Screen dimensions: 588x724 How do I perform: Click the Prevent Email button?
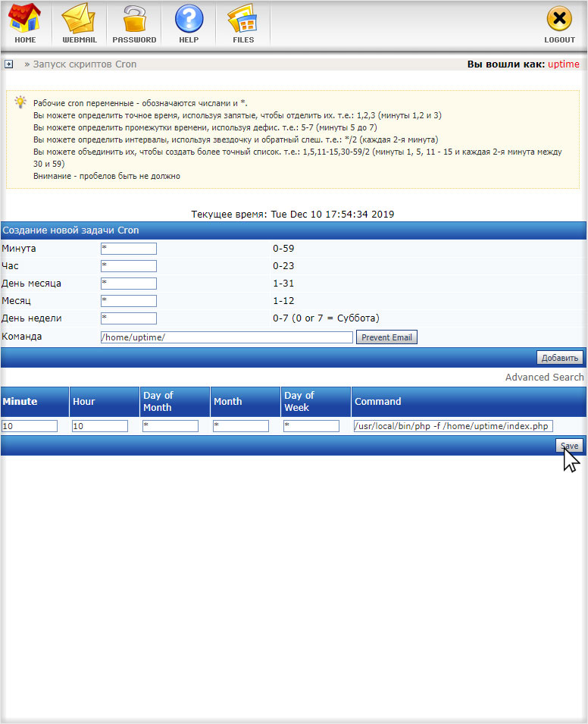pos(386,337)
